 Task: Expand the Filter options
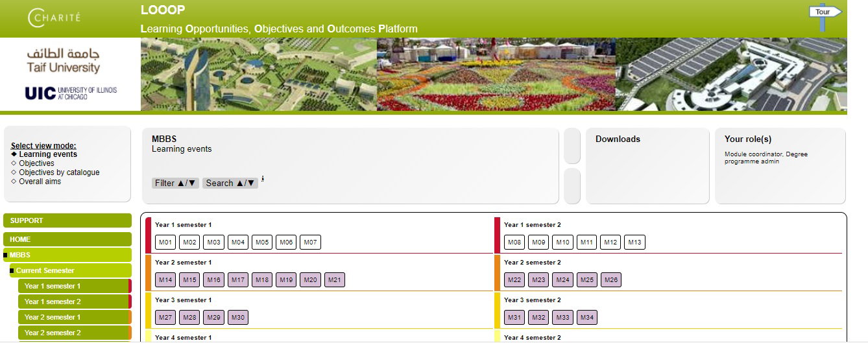(175, 183)
